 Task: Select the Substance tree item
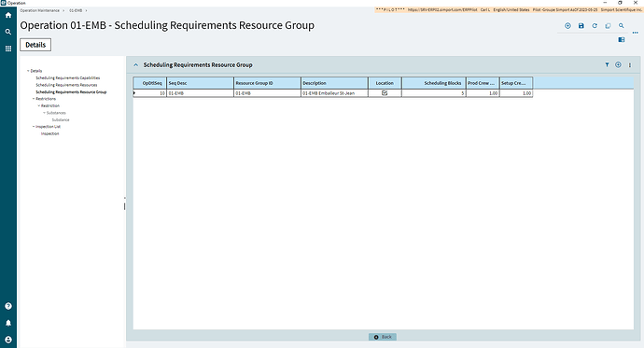click(x=61, y=119)
